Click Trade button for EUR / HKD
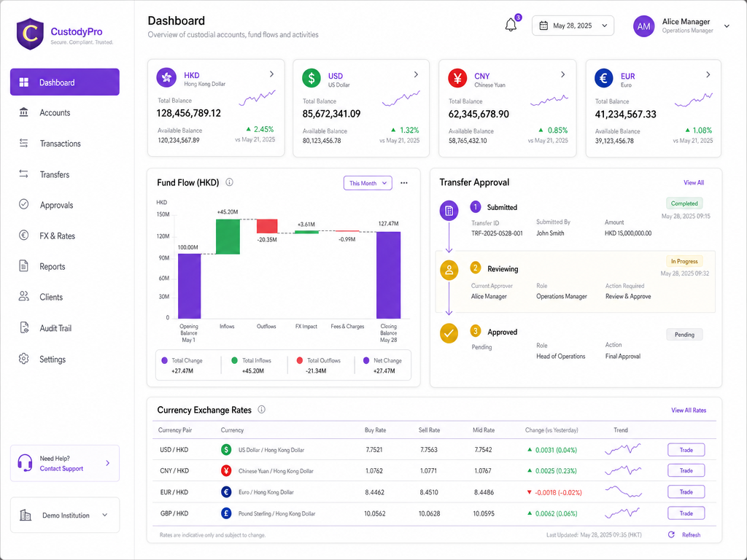 point(686,492)
